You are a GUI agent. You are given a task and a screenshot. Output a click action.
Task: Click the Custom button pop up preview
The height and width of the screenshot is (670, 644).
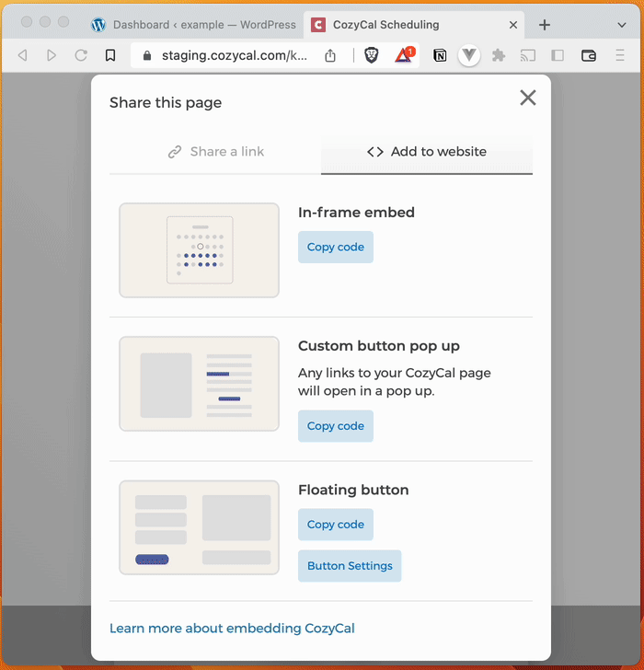(x=199, y=384)
